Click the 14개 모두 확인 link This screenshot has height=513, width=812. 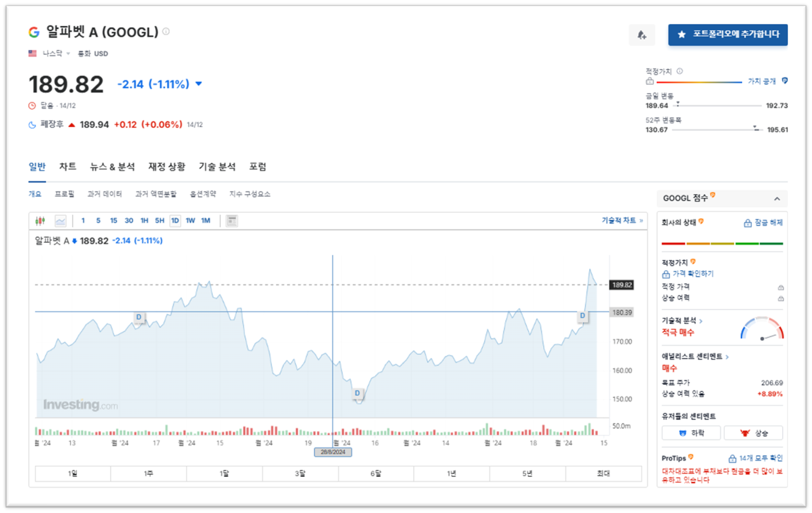pyautogui.click(x=761, y=459)
